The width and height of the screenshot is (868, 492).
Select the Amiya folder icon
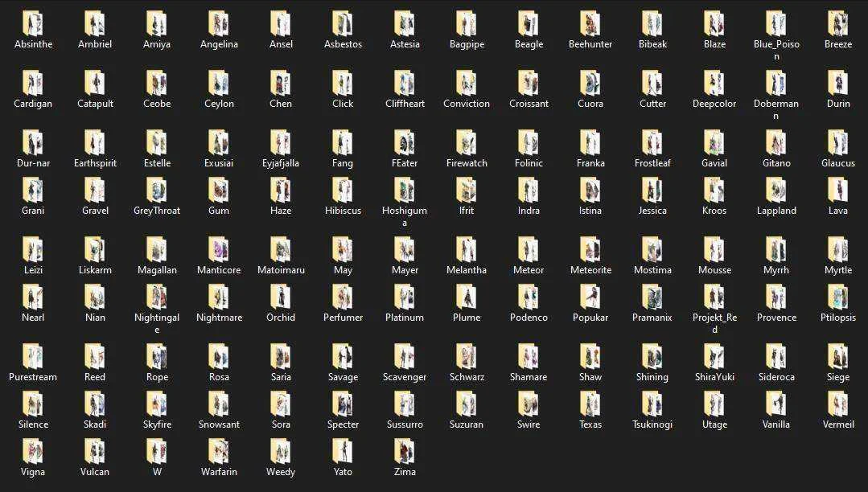point(157,24)
